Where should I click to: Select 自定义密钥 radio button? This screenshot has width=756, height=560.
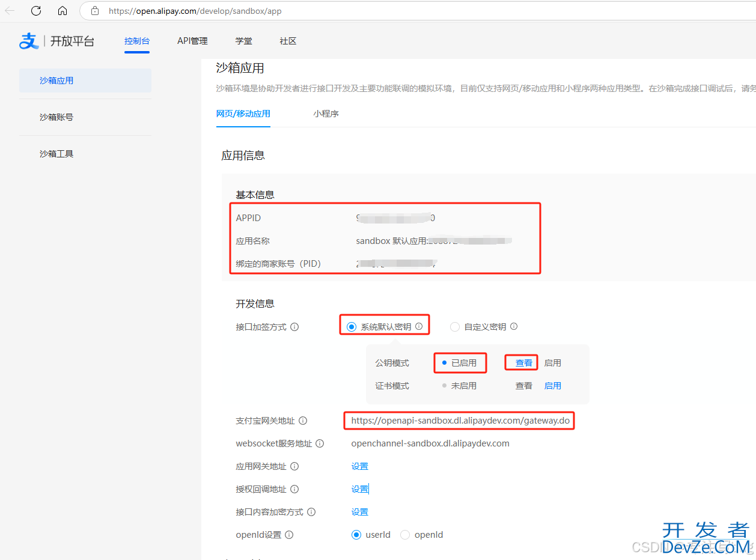(455, 327)
